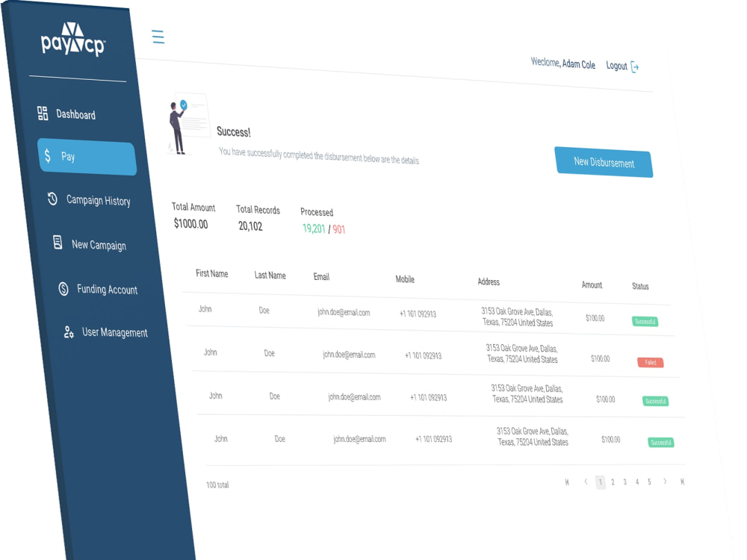This screenshot has height=560, width=747.
Task: Click the red Failed status badge
Action: click(651, 362)
